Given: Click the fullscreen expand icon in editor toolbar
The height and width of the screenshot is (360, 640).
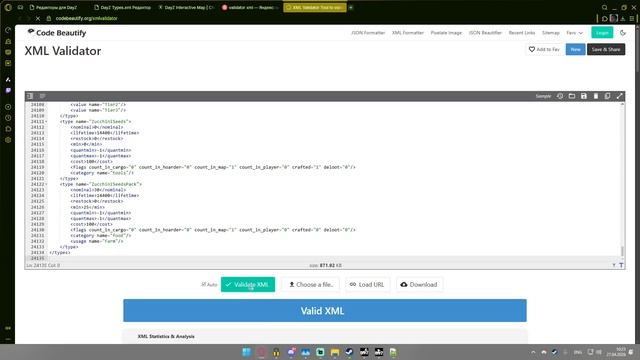Looking at the screenshot, I should tap(620, 96).
